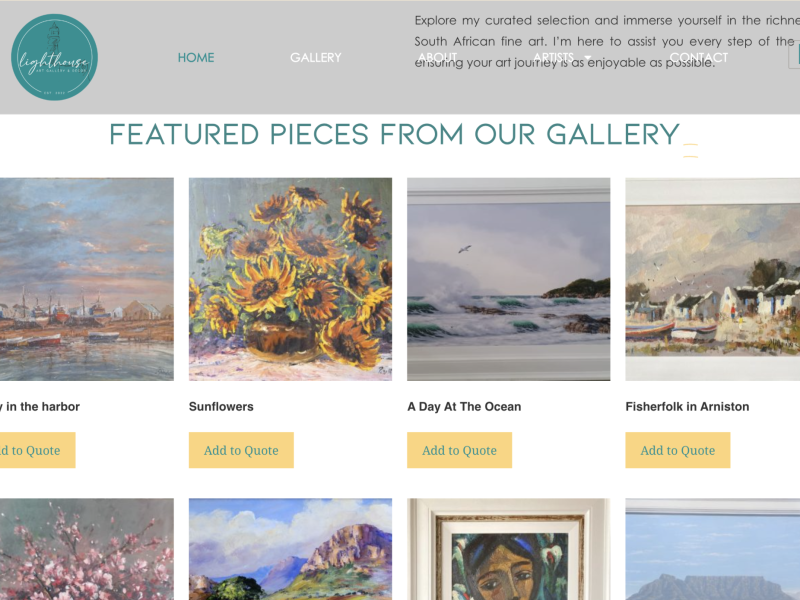Open the pink blossom painting thumbnail

(x=86, y=550)
